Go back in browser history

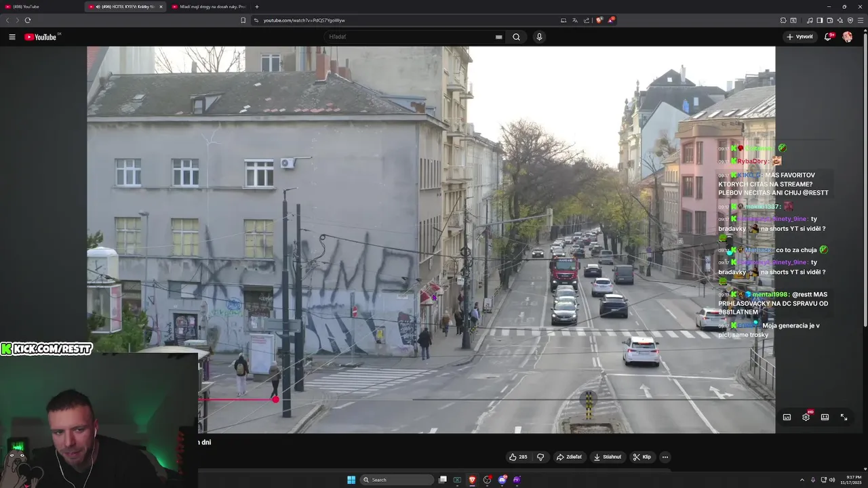pos(7,20)
